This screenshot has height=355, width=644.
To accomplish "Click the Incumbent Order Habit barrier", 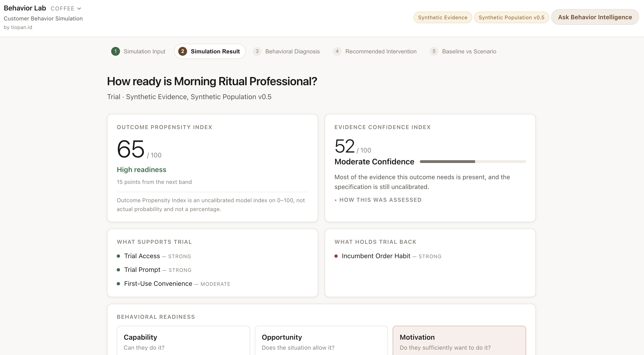I will (388, 256).
